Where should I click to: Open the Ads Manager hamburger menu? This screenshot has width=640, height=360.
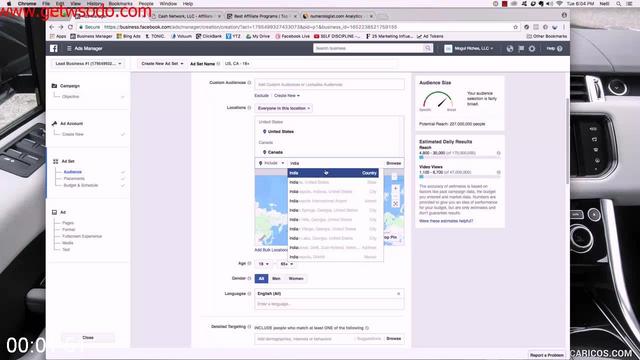69,48
